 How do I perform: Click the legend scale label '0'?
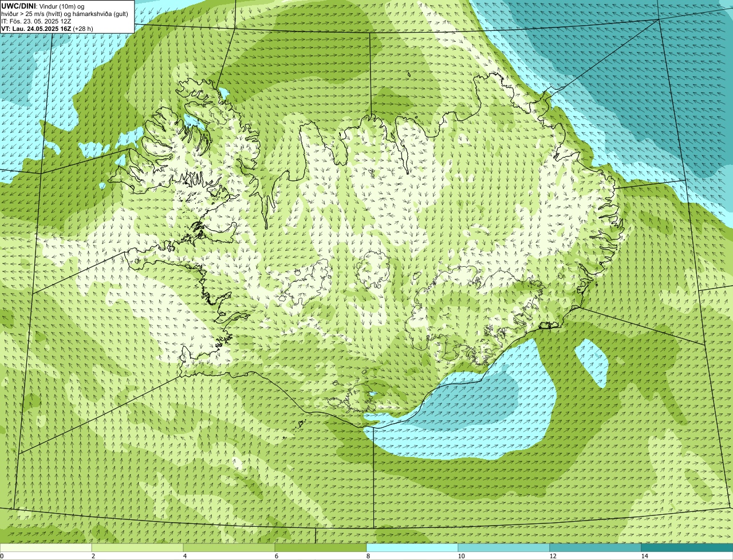pos(2,556)
